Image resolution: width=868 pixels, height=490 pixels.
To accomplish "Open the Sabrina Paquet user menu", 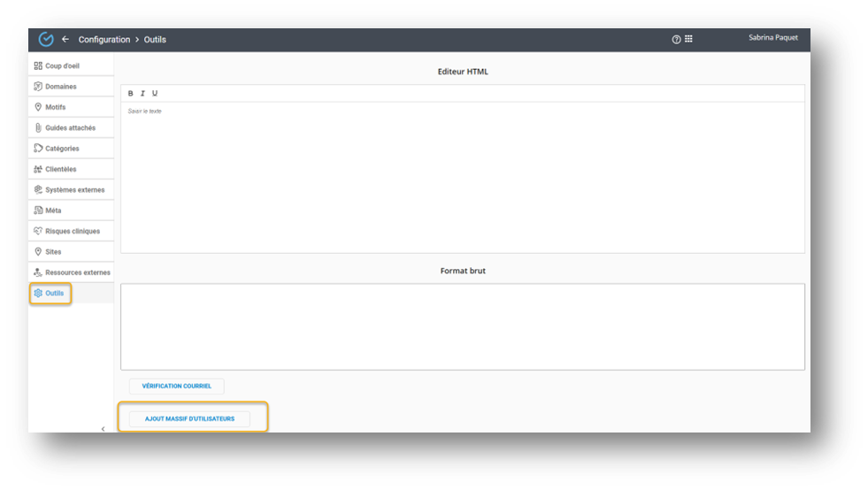I will 772,38.
